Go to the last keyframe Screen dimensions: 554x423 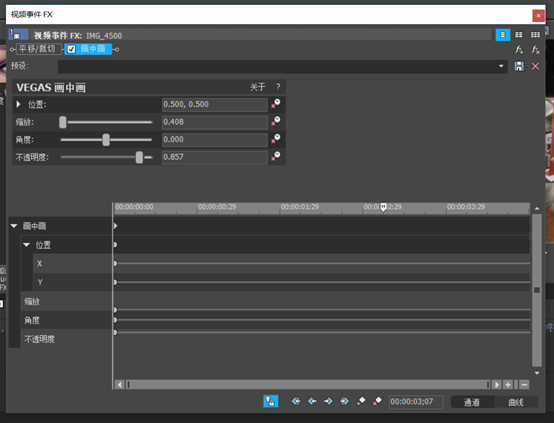[x=344, y=401]
